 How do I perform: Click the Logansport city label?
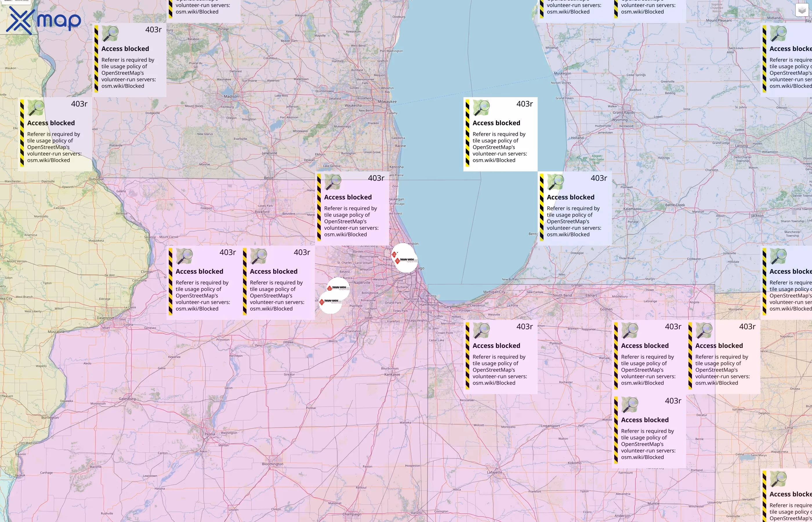coord(550,426)
